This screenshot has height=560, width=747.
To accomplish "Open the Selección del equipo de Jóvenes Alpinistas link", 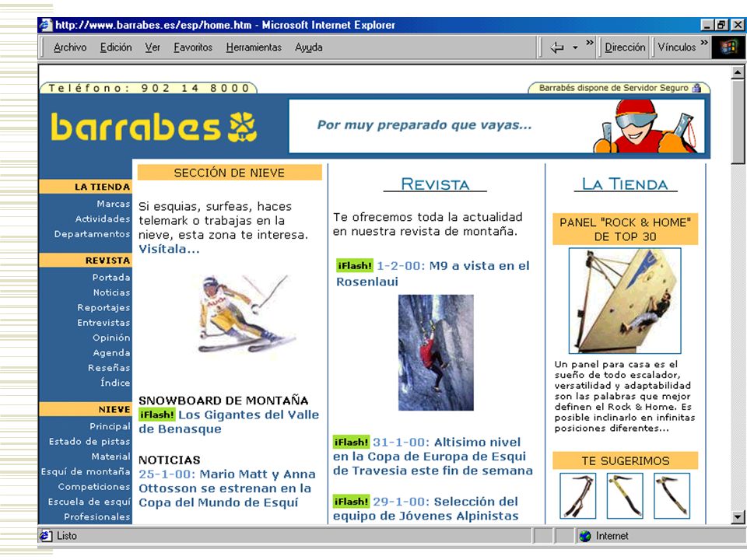I will 426,509.
